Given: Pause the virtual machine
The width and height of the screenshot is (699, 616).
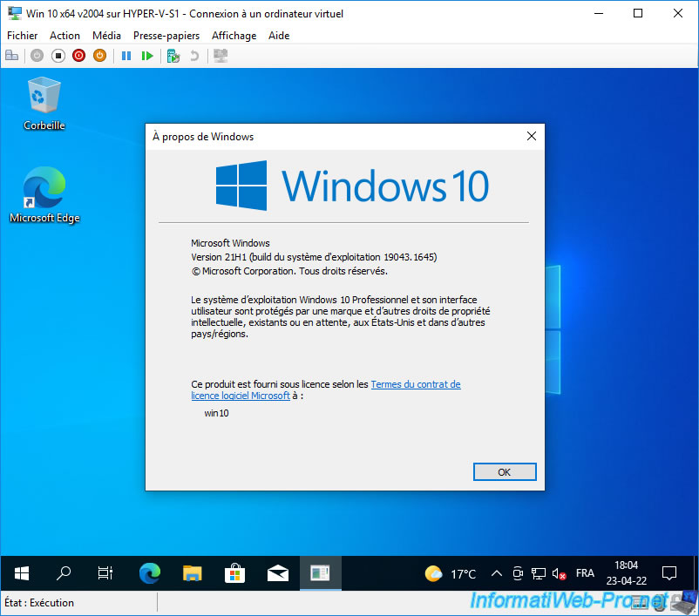Looking at the screenshot, I should [126, 56].
